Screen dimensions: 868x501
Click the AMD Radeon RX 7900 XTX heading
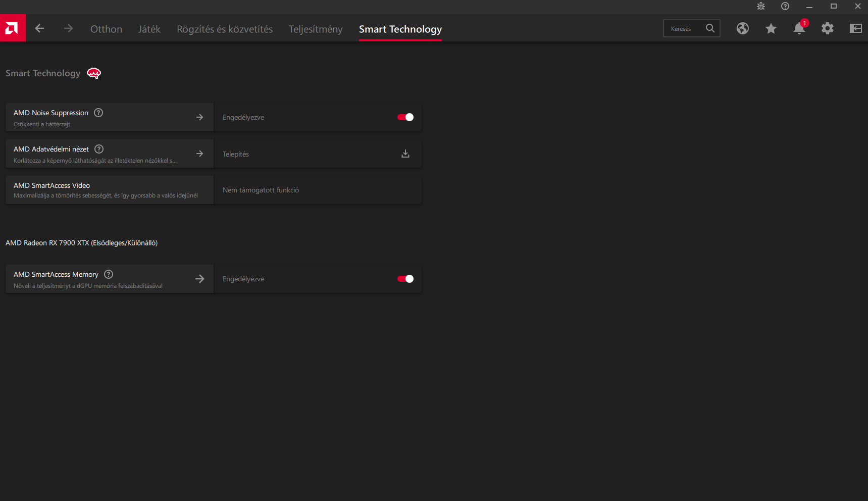(x=81, y=243)
